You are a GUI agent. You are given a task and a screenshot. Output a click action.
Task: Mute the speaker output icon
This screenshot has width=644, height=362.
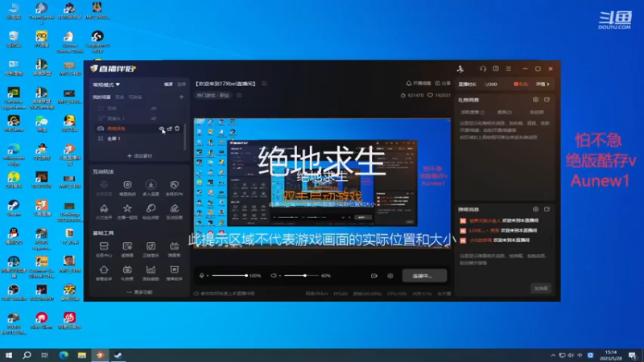click(x=274, y=276)
